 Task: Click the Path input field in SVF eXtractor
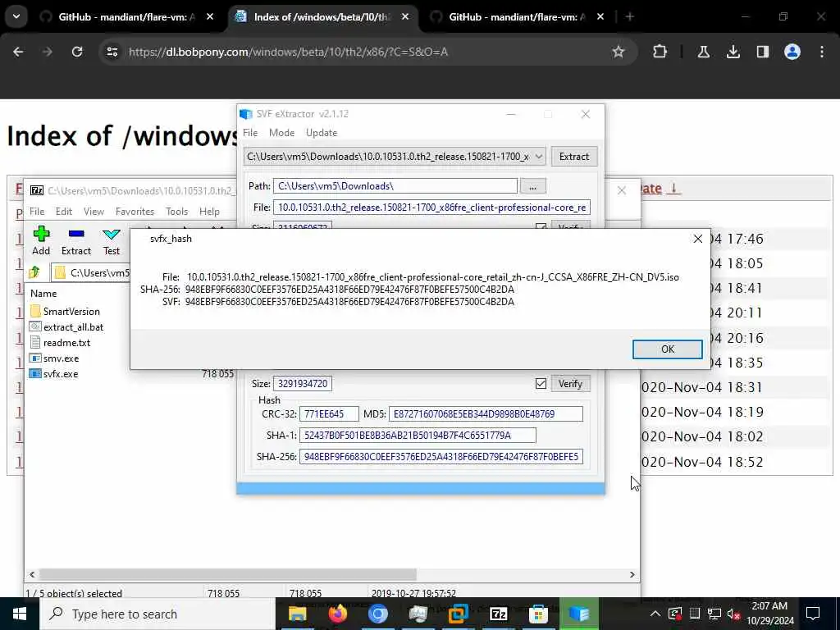point(395,186)
